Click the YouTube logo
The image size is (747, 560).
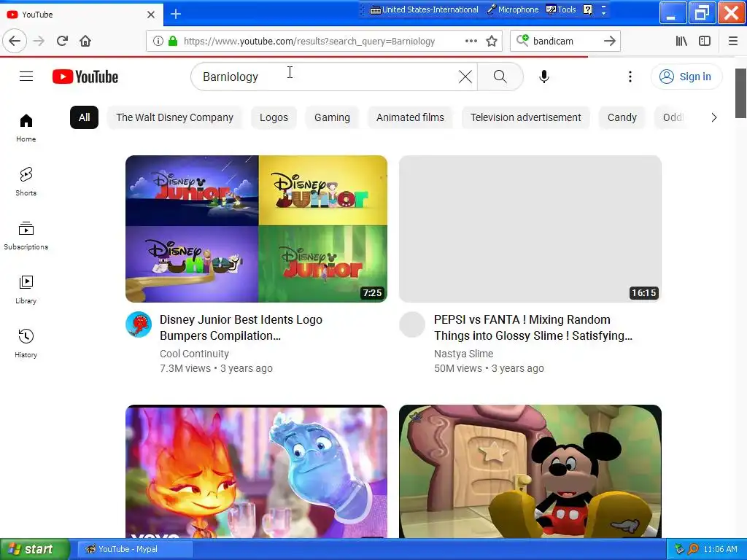(x=85, y=77)
